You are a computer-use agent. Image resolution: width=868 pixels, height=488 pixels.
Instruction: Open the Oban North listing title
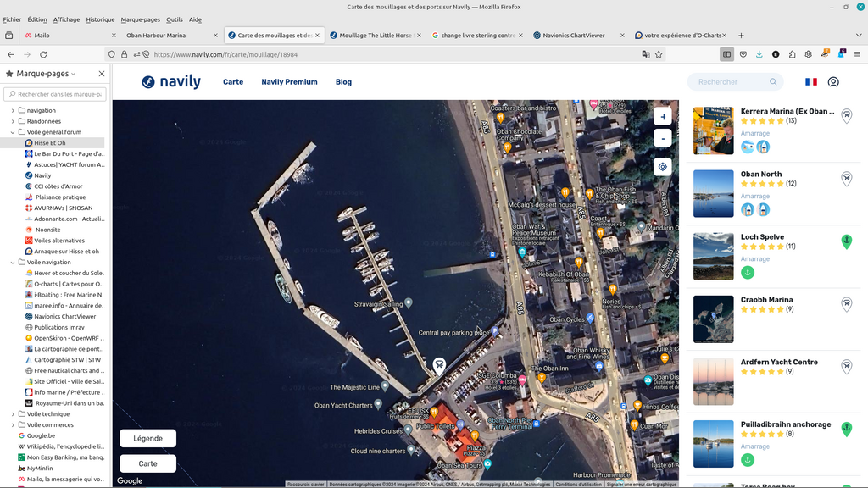(761, 174)
